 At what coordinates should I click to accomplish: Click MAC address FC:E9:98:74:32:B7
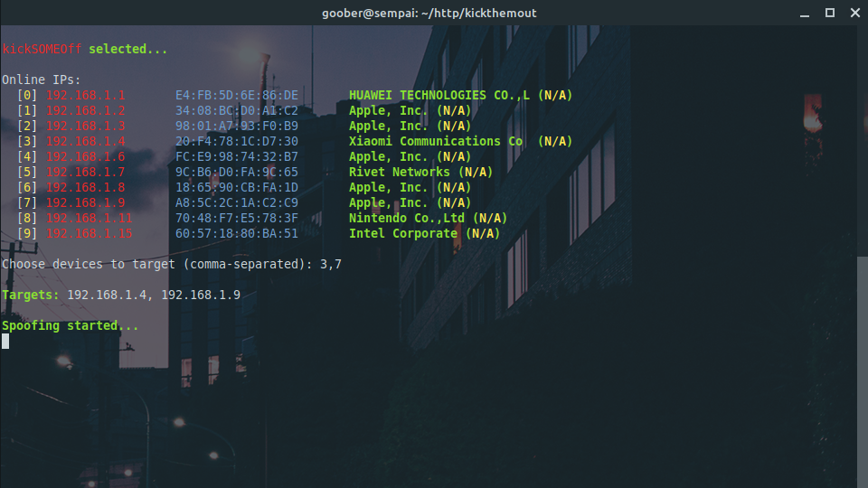click(237, 156)
